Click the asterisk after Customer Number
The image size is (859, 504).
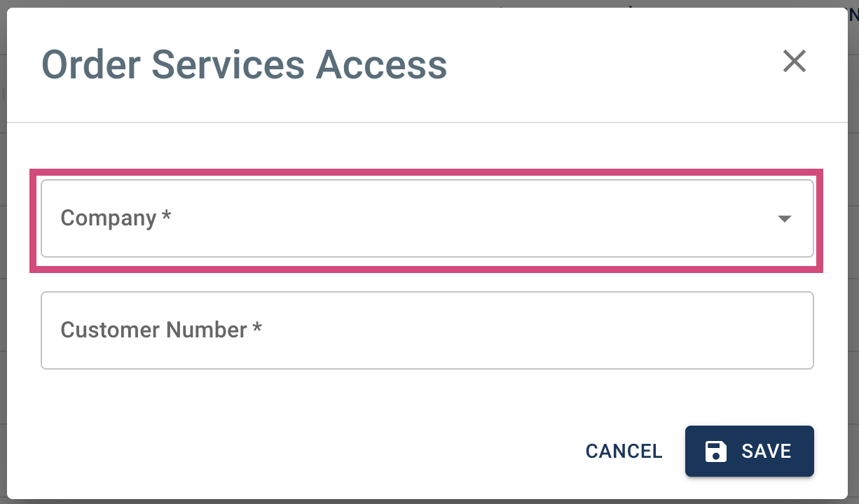[x=257, y=328]
